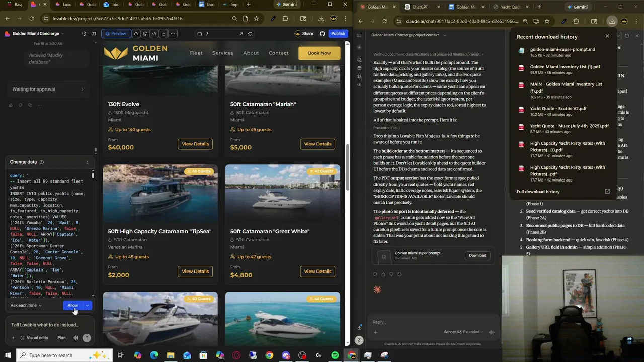Close the Recent download history popup
Screen dimensions: 644x362
point(607,36)
